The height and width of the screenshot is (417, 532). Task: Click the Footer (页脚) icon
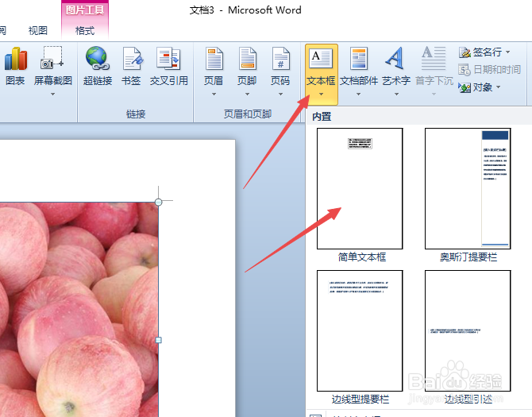(247, 58)
